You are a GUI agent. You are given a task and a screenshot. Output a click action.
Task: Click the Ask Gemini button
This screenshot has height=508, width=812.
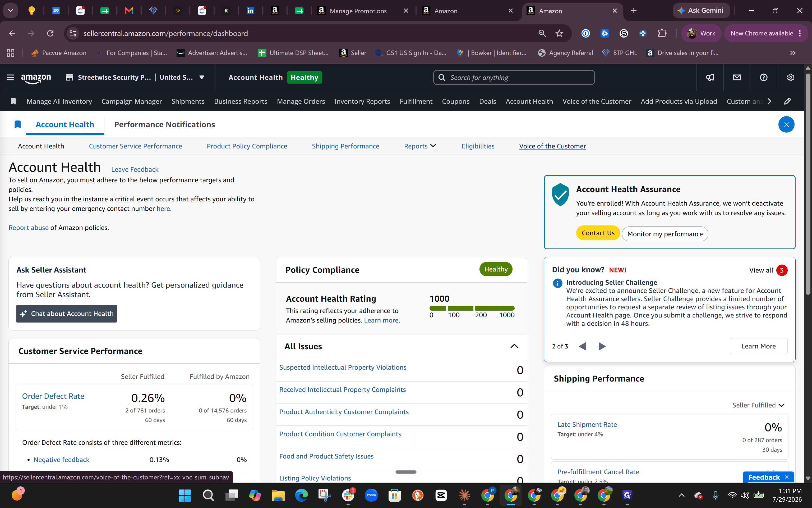point(701,11)
